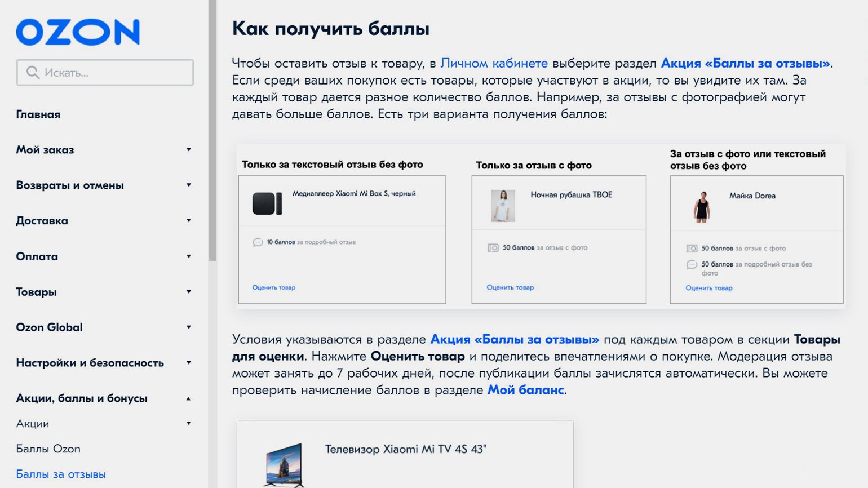
Task: Click Оценить товар under Майка Dorea
Action: coord(709,288)
